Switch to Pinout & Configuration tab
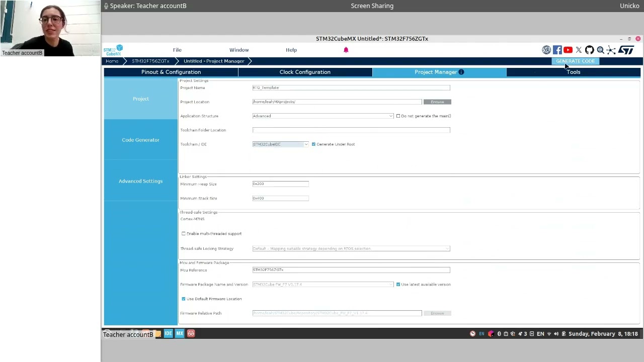This screenshot has width=644, height=362. pyautogui.click(x=171, y=72)
